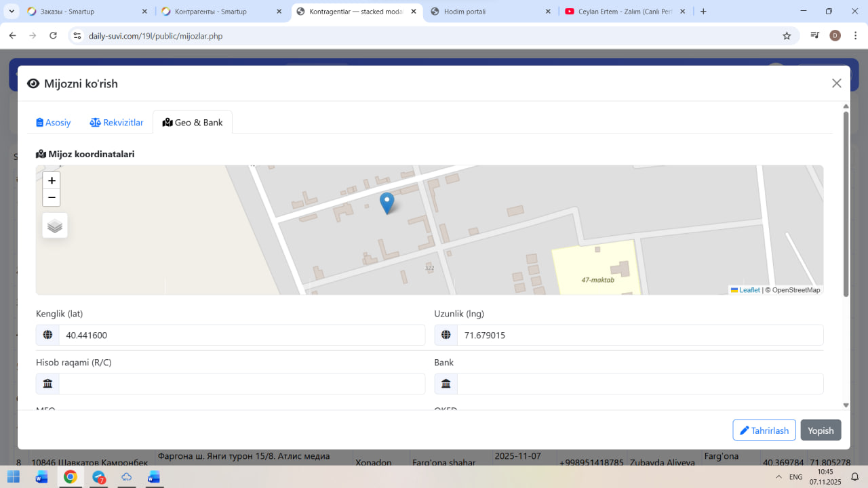Select the Geo & Bank tab
The image size is (868, 488).
pyautogui.click(x=193, y=123)
